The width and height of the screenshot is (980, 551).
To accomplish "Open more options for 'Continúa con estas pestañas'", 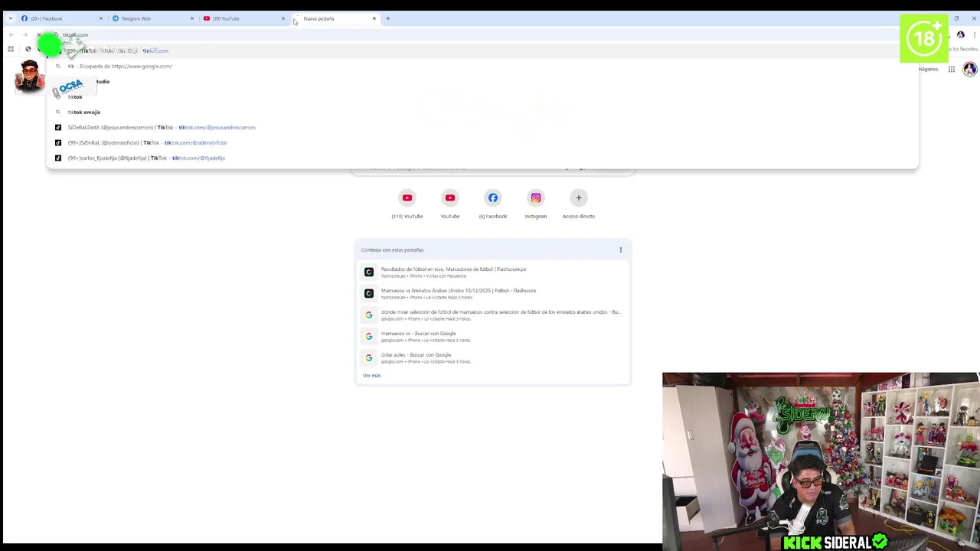I will [x=621, y=249].
